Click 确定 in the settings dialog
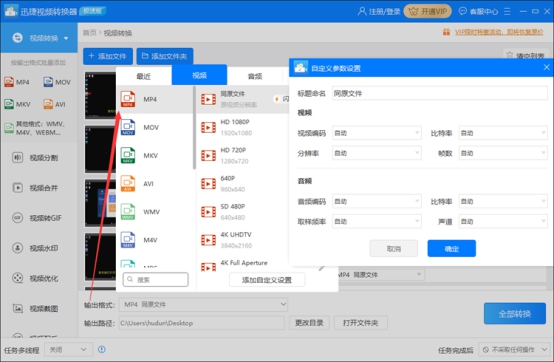The width and height of the screenshot is (554, 362). tap(452, 249)
